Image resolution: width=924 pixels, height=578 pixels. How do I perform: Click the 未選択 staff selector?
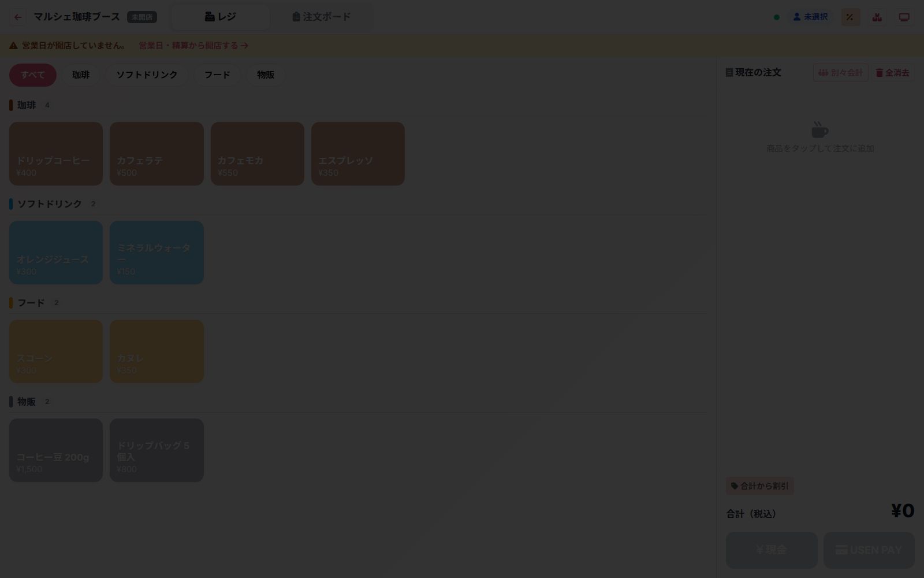click(810, 17)
